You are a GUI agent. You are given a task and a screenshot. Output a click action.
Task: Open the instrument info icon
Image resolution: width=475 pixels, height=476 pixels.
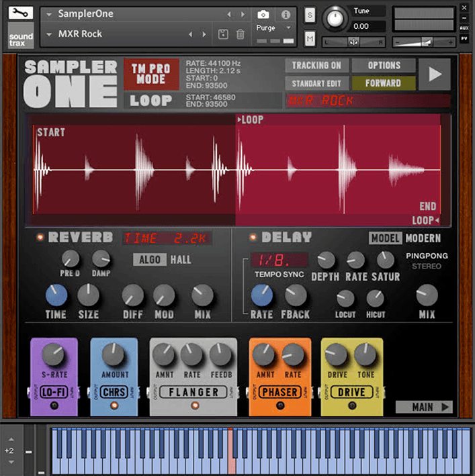286,14
